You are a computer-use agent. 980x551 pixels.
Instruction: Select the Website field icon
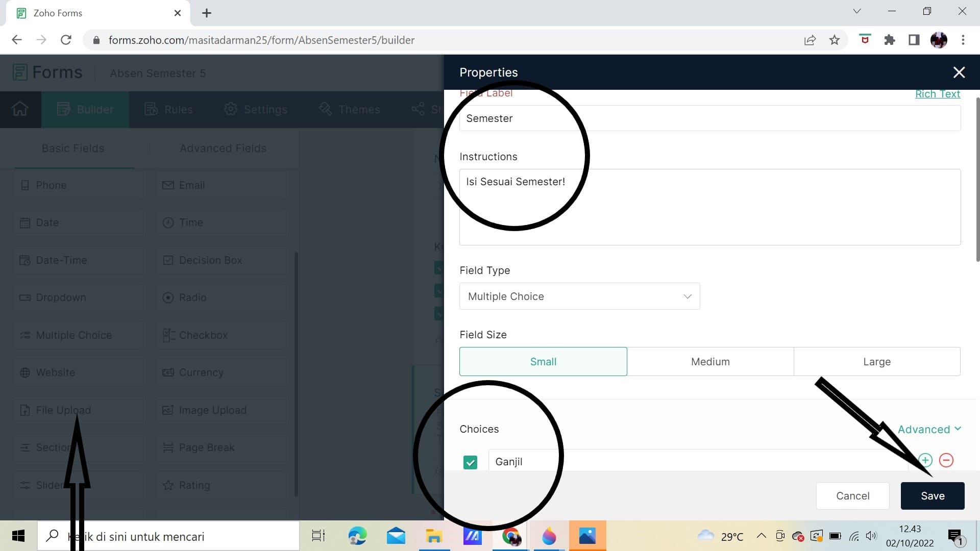coord(25,372)
